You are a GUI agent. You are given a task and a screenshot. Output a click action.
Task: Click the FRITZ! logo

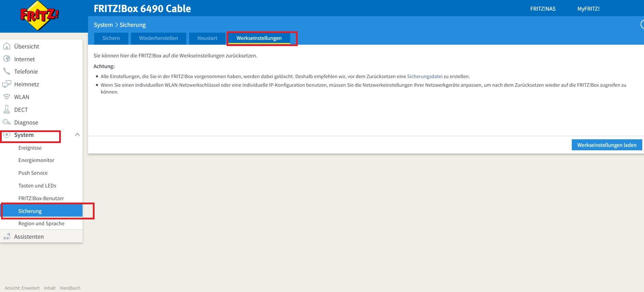(40, 15)
